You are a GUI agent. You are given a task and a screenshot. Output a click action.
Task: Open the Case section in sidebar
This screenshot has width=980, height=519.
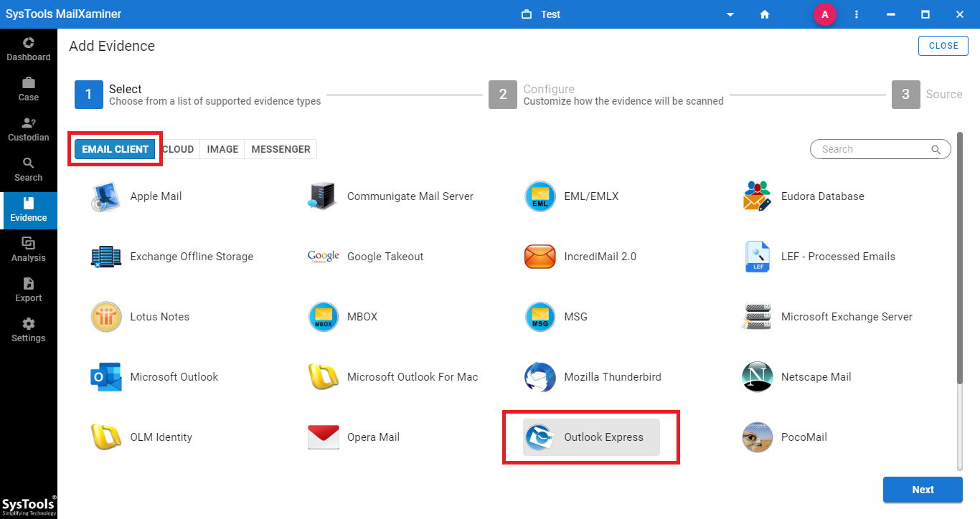[x=29, y=89]
